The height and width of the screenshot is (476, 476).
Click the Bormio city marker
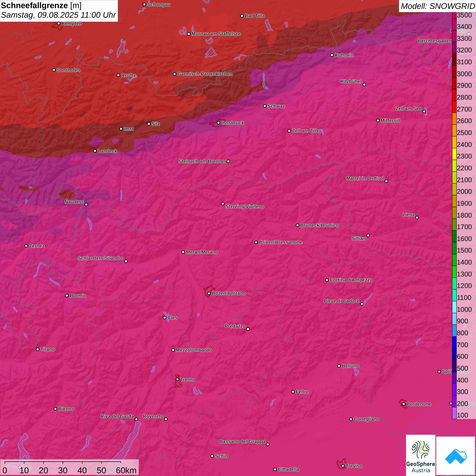tap(67, 295)
